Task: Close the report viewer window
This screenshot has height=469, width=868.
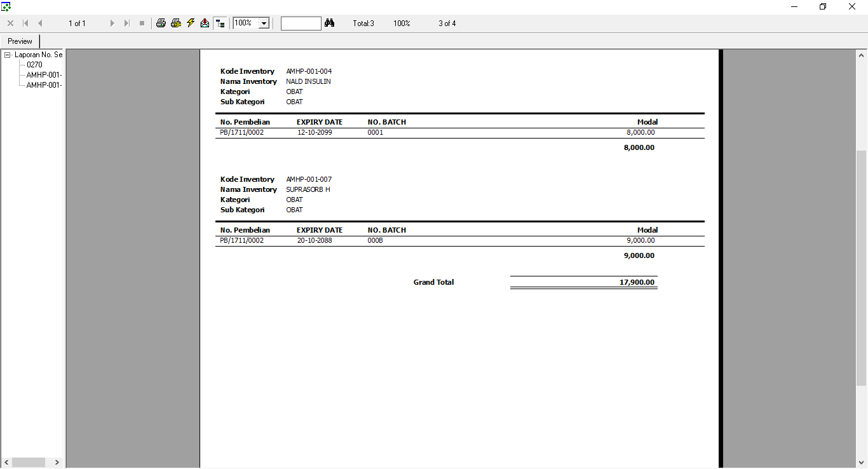Action: (852, 6)
